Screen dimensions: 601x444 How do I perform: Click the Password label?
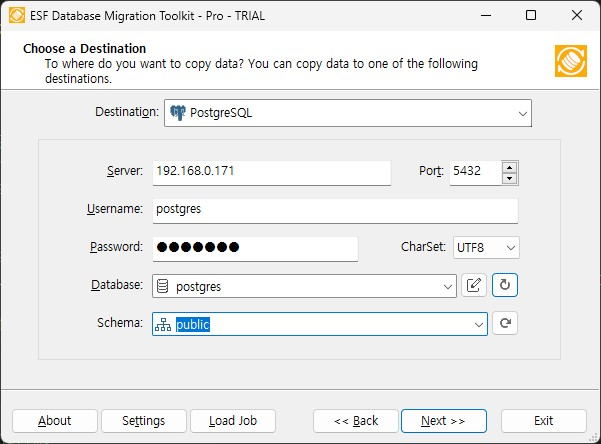(117, 247)
